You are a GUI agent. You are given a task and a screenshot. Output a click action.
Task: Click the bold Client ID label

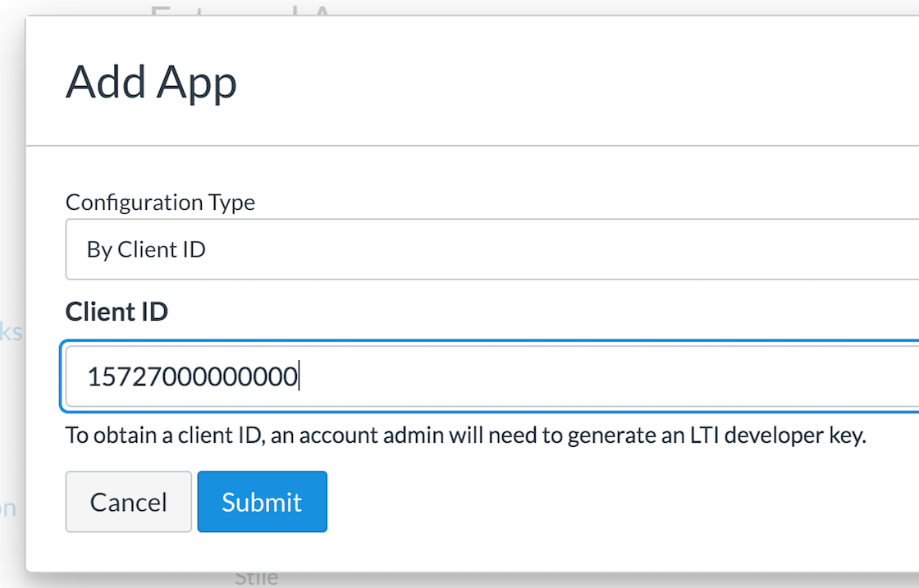pos(117,312)
